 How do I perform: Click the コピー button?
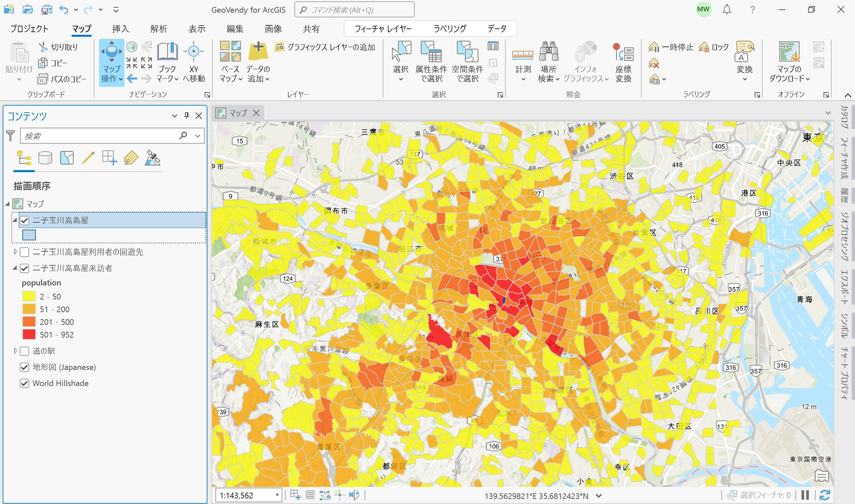pos(53,63)
